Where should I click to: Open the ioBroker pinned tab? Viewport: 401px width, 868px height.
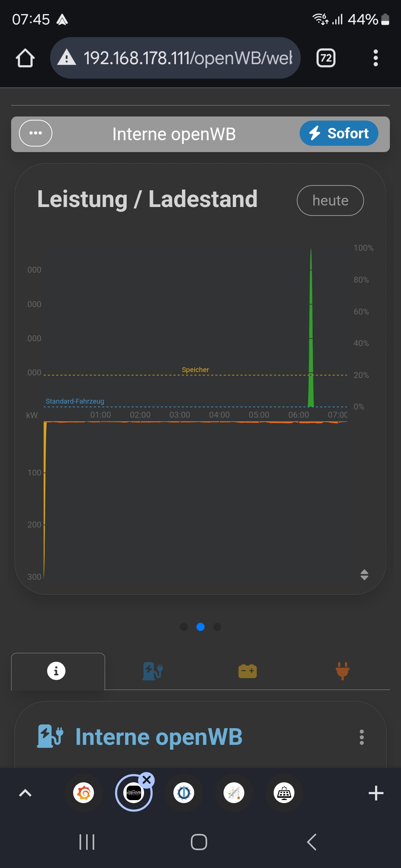coord(184,793)
